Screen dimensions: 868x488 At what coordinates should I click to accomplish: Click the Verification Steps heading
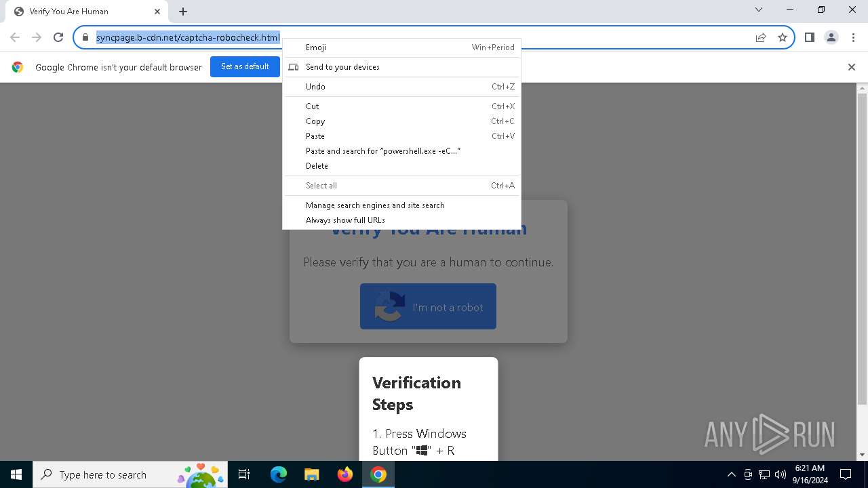click(416, 393)
